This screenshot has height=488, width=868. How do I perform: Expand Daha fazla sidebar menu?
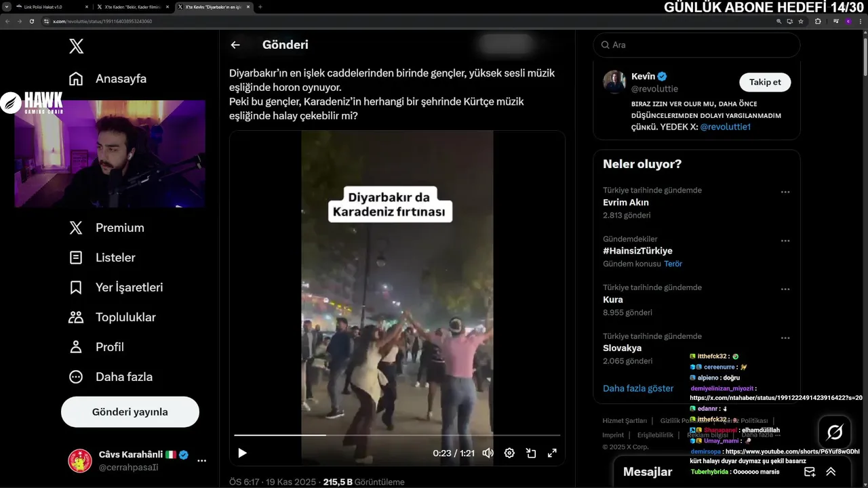pyautogui.click(x=111, y=377)
